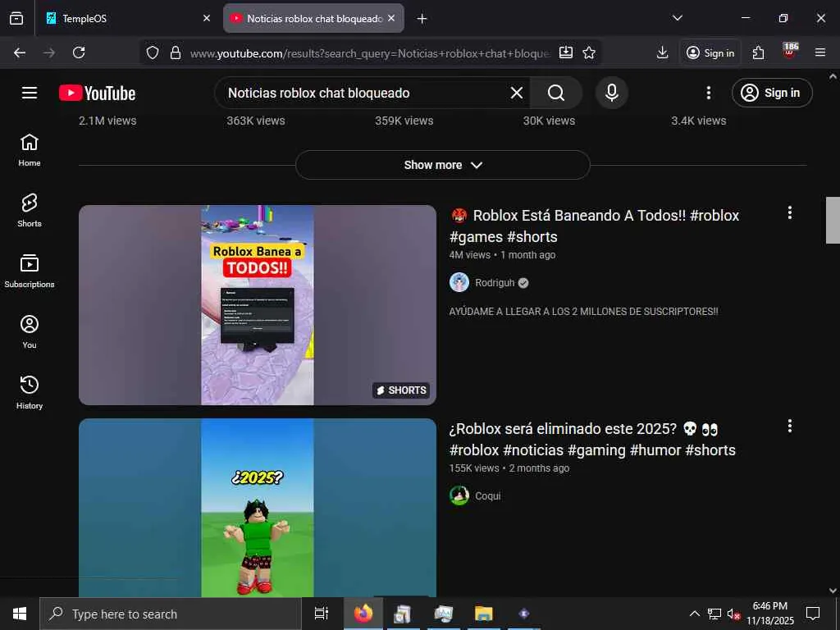This screenshot has width=840, height=630.
Task: Click the YouTube Sign in button
Action: tap(772, 93)
